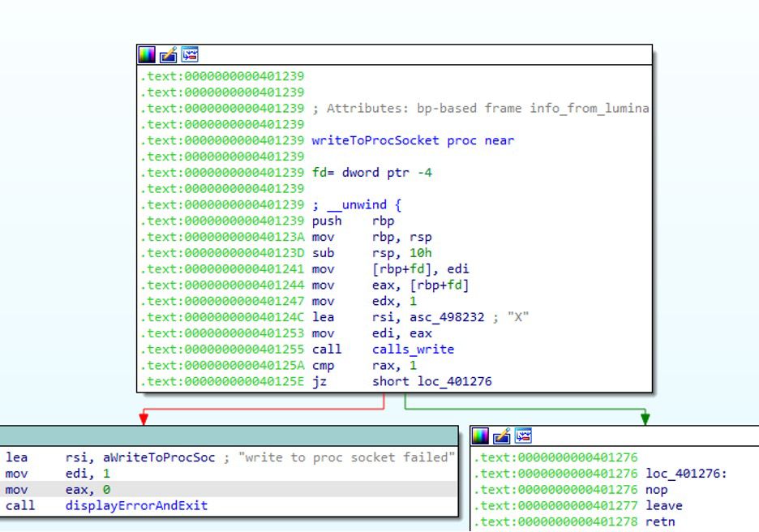Select the __unwind comment line
The height and width of the screenshot is (532, 759).
pos(358,204)
